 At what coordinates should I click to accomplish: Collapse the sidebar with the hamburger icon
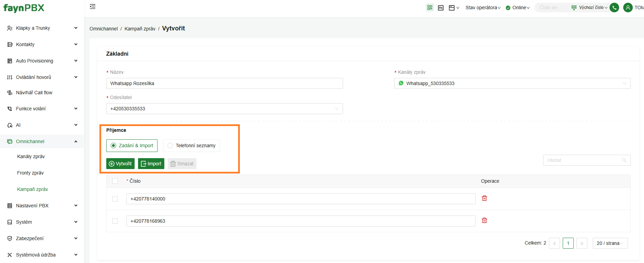[x=93, y=7]
